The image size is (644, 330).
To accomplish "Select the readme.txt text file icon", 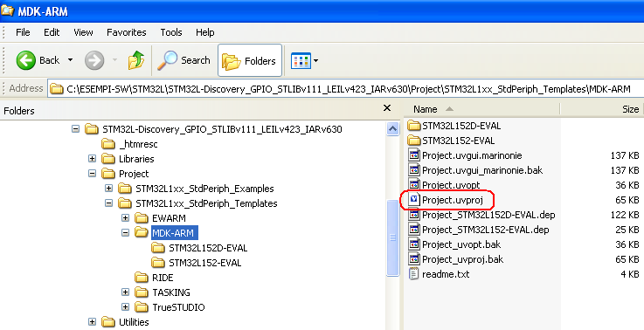I will [x=414, y=274].
